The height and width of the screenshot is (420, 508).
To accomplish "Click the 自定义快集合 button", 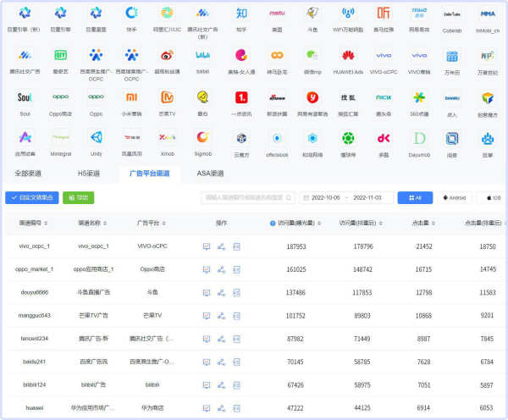I will click(x=31, y=197).
